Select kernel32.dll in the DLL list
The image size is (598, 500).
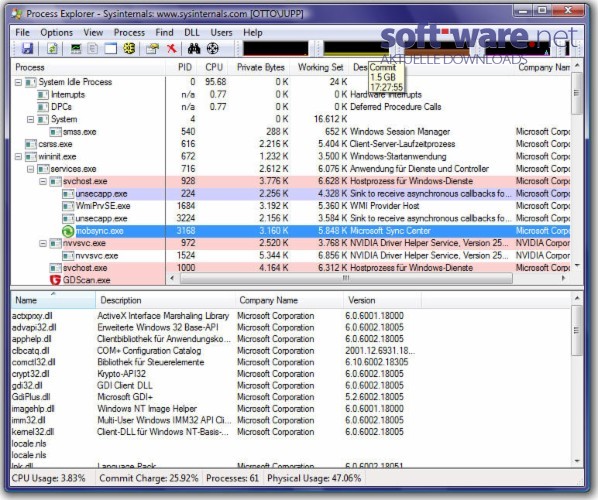(33, 432)
